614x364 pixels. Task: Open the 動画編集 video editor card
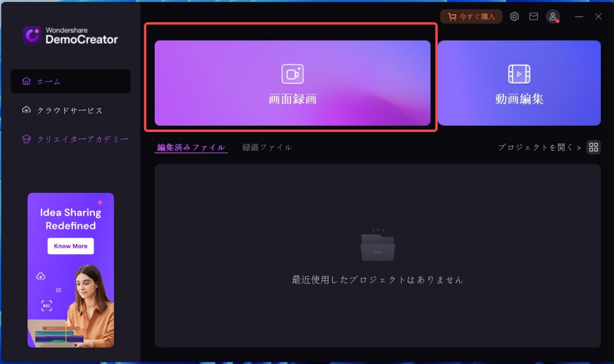tap(519, 83)
